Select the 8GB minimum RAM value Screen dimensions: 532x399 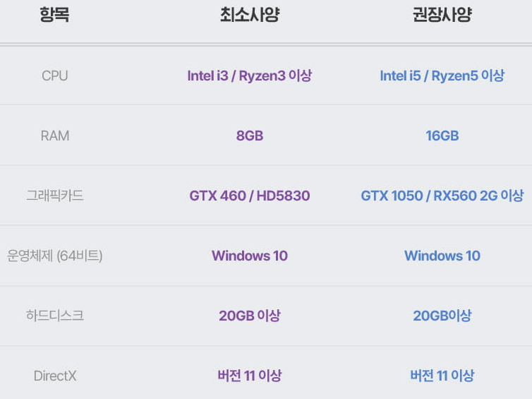click(250, 136)
